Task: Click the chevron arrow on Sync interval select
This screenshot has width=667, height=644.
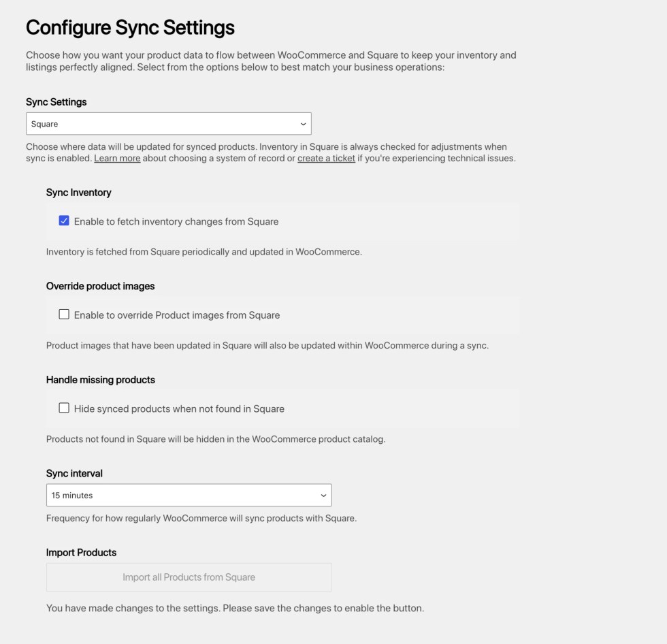Action: tap(323, 496)
